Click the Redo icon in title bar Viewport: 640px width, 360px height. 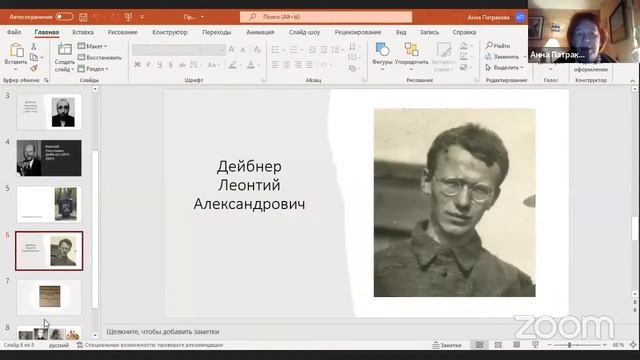[x=115, y=17]
